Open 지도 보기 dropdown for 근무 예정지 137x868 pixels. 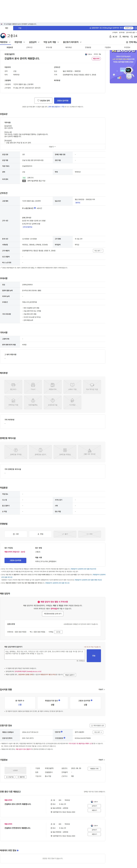(98, 251)
